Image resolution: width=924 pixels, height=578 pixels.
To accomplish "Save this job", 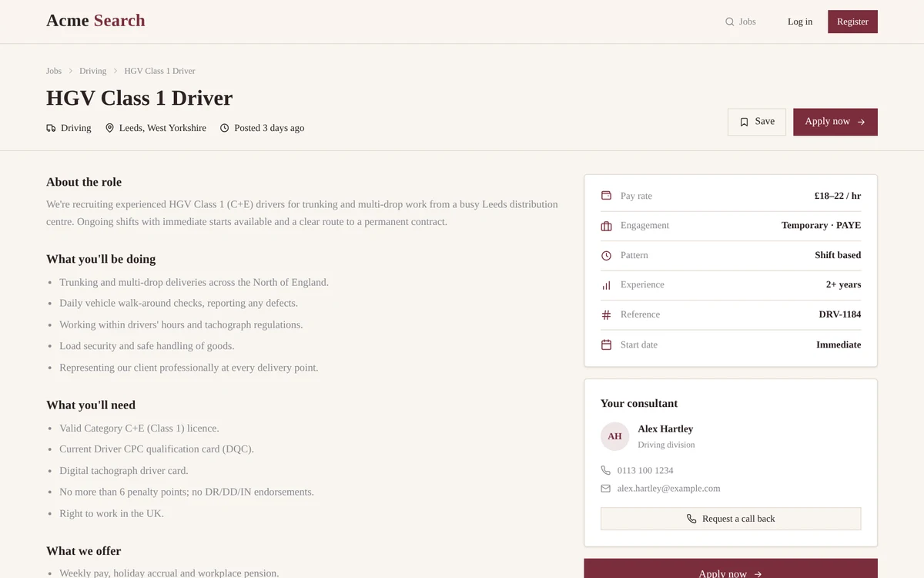I will point(757,122).
